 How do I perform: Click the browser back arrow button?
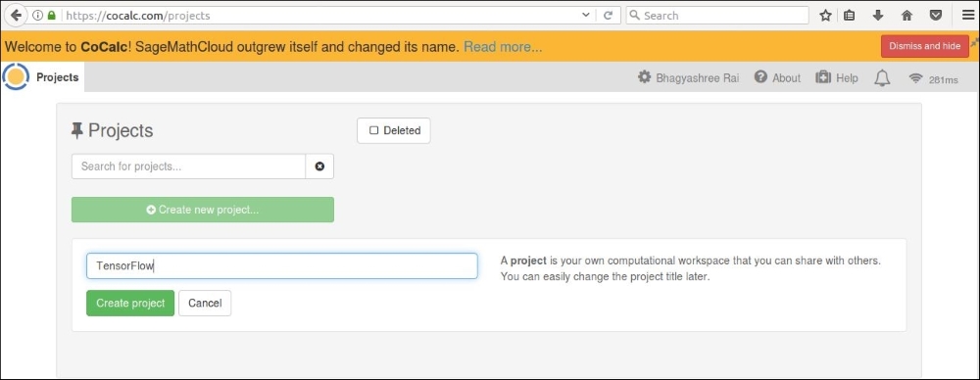coord(15,16)
